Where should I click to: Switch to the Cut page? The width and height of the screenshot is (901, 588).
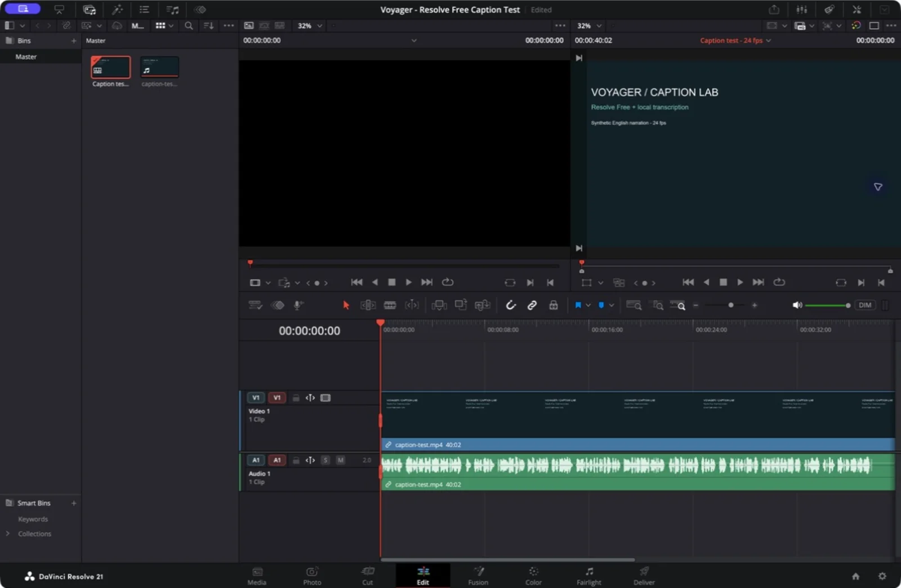[x=368, y=576]
